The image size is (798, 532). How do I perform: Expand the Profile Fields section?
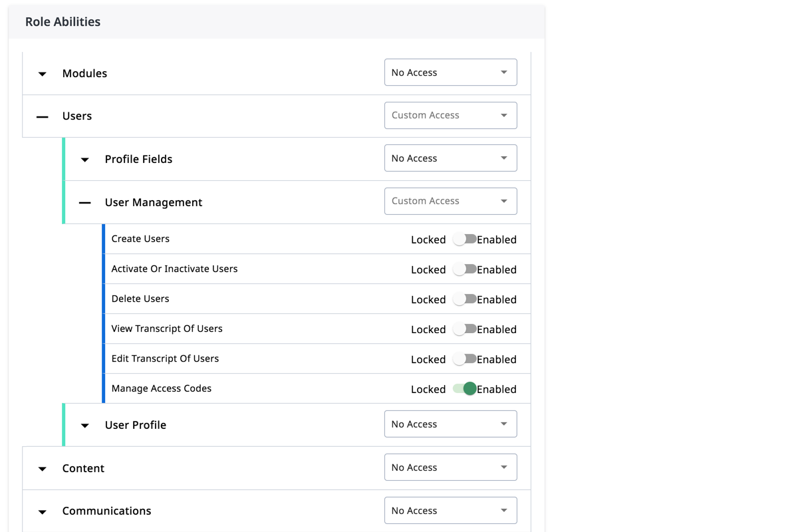pyautogui.click(x=84, y=159)
